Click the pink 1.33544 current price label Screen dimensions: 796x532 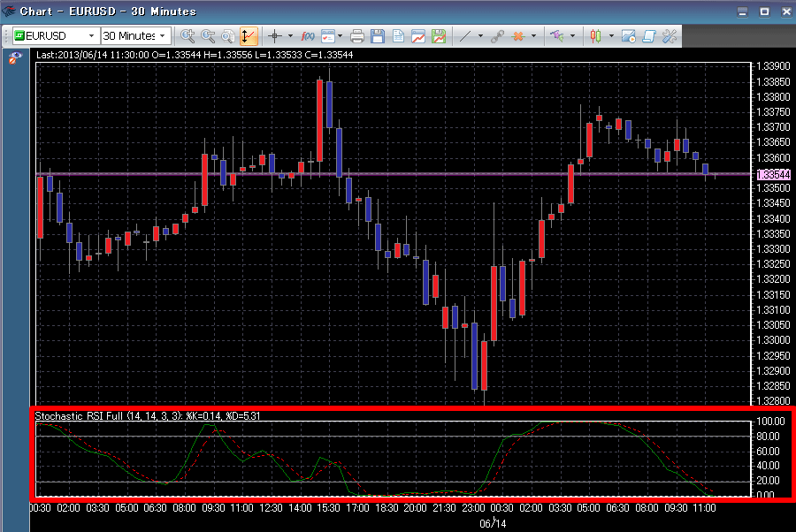coord(773,174)
